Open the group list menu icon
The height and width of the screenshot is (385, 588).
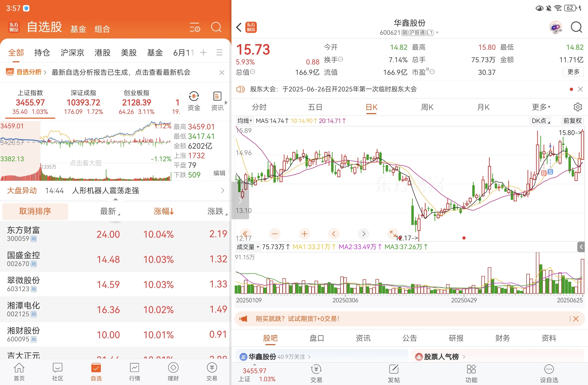(x=219, y=52)
